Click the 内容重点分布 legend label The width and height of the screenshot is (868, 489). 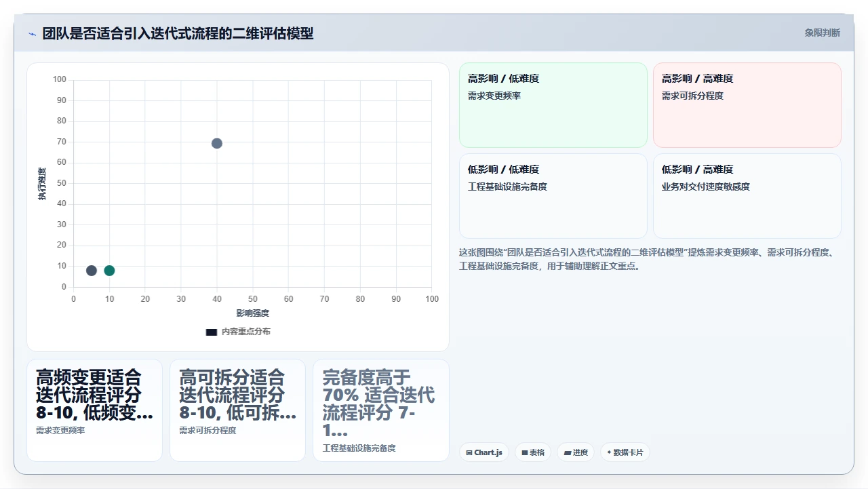coord(246,332)
